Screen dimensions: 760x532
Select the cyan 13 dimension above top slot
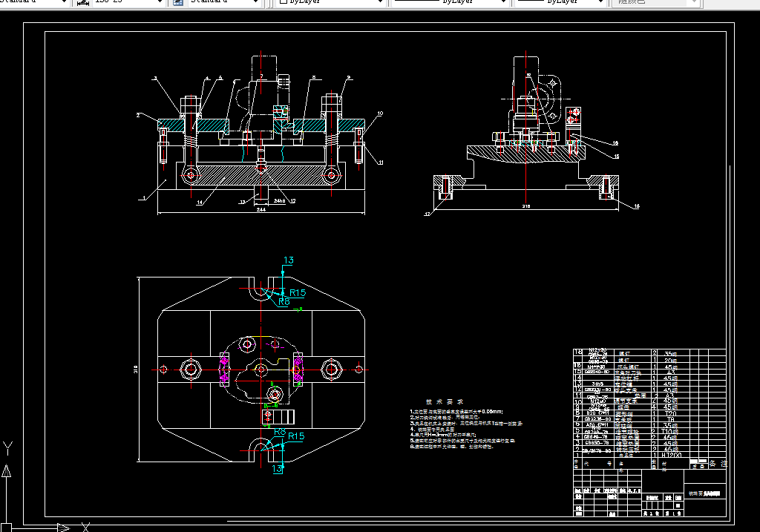tap(289, 260)
